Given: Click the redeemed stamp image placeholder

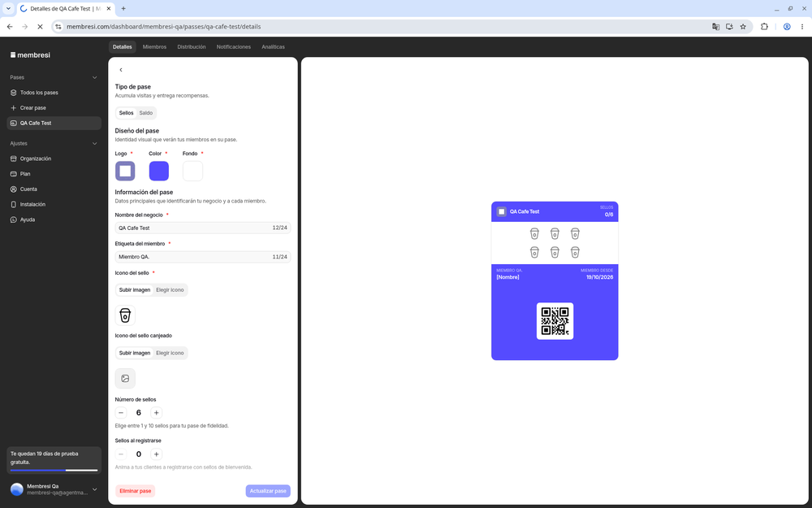Looking at the screenshot, I should (125, 379).
